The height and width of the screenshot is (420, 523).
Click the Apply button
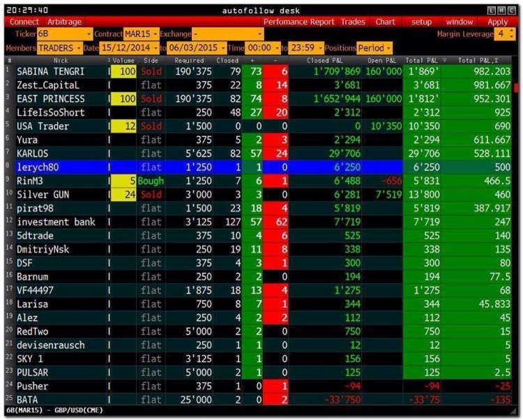click(498, 22)
